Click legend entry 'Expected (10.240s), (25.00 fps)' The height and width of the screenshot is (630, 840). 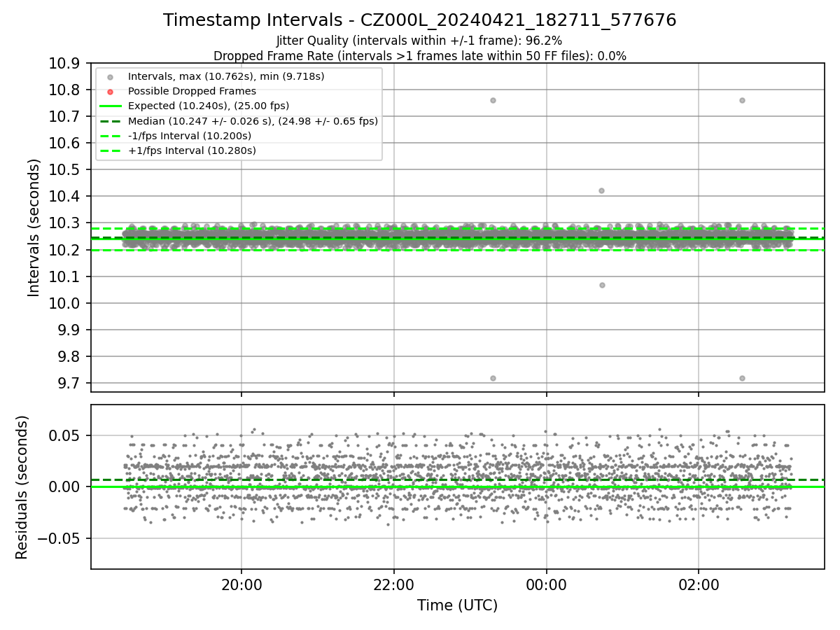(209, 106)
